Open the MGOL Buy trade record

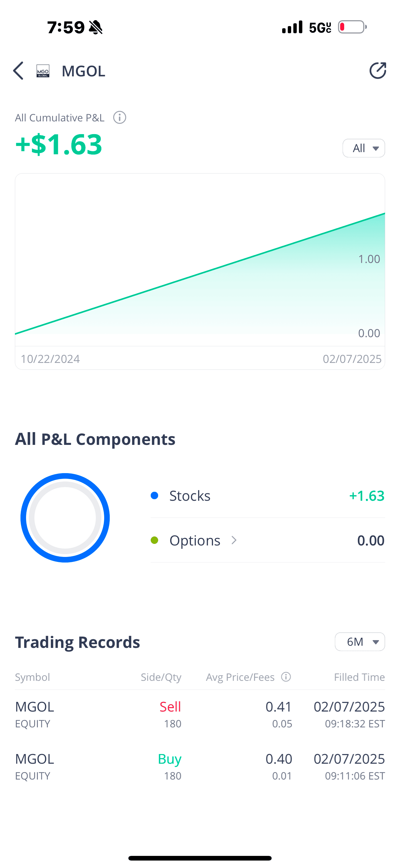coord(200,766)
